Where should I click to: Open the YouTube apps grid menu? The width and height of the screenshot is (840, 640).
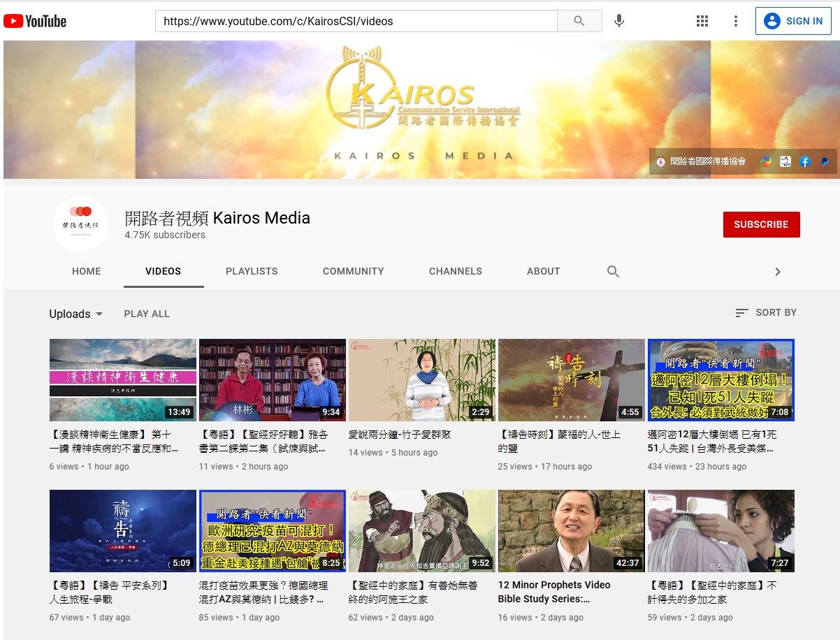coord(702,21)
